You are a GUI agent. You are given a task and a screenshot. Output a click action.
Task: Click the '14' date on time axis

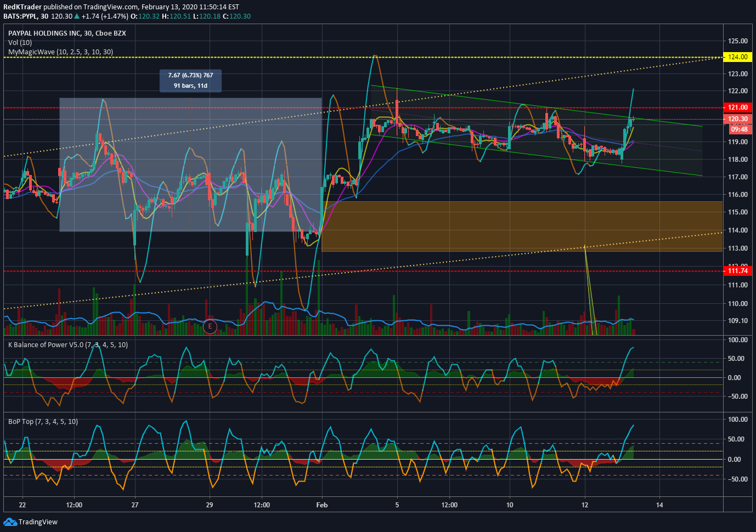tap(659, 505)
